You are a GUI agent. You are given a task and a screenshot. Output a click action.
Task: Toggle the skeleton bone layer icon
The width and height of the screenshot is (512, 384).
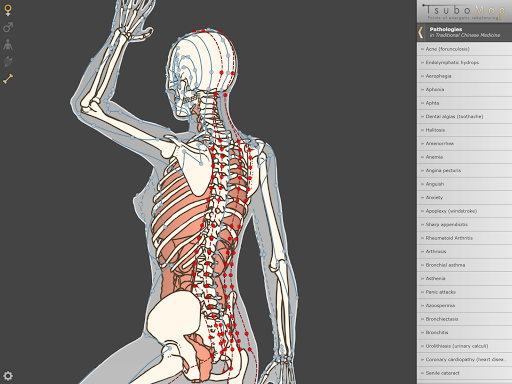tap(8, 79)
